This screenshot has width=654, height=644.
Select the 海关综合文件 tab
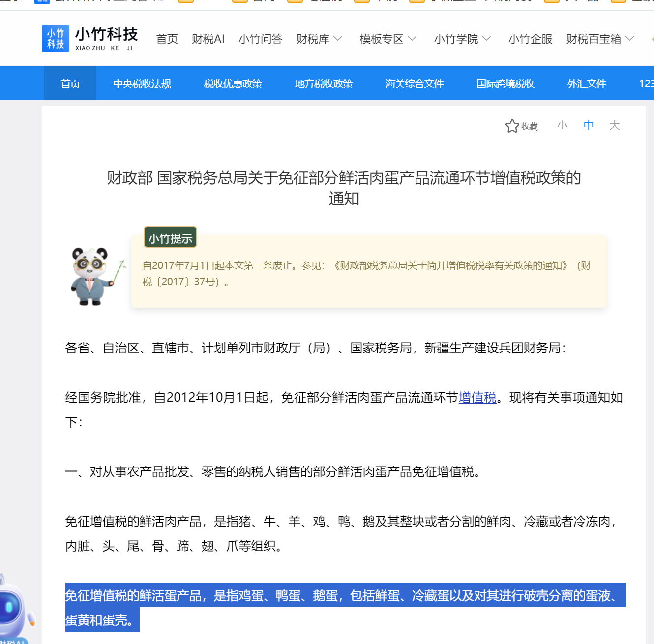click(414, 84)
